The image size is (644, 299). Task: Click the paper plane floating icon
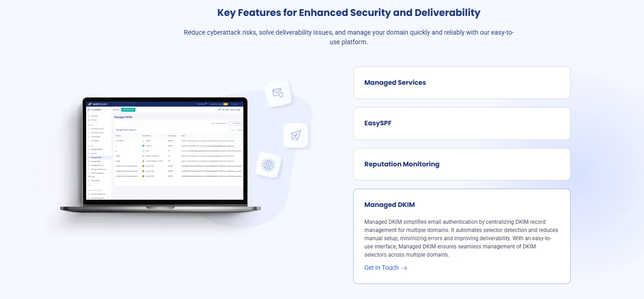pyautogui.click(x=295, y=135)
